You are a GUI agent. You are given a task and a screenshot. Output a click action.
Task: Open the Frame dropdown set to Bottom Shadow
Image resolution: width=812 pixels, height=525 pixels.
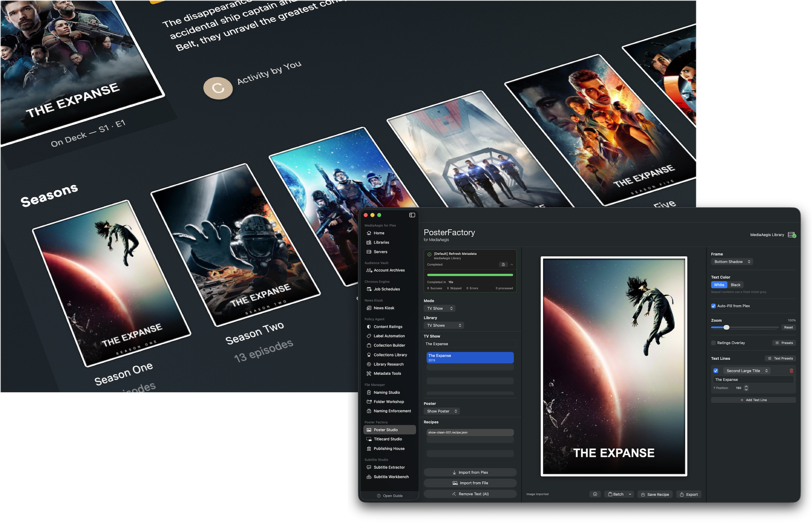[x=732, y=262]
